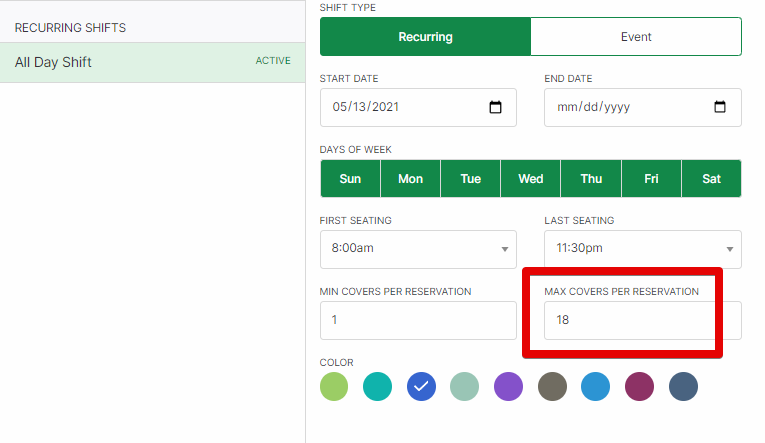Viewport: 765px width, 443px height.
Task: Toggle the Tue day button
Action: point(471,179)
